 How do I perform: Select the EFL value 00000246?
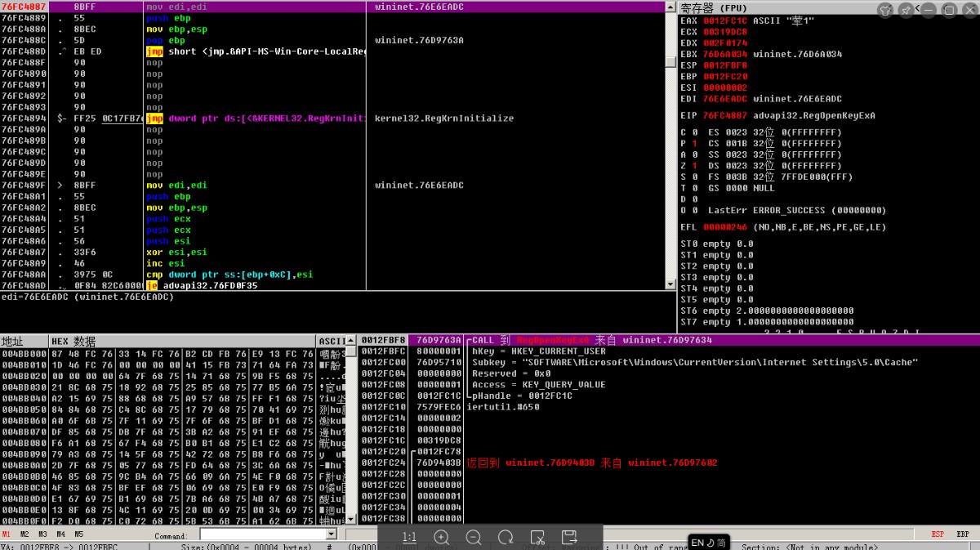click(x=725, y=227)
